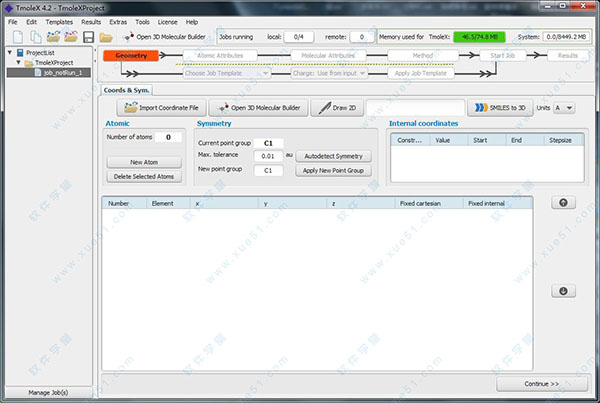
Task: Click Import Coordinate File button
Action: 161,108
